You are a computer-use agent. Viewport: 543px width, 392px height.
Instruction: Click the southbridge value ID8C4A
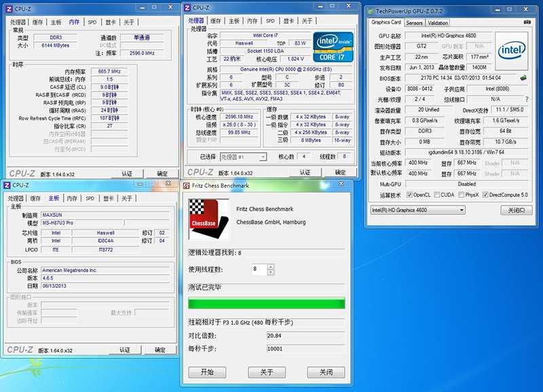(x=106, y=241)
